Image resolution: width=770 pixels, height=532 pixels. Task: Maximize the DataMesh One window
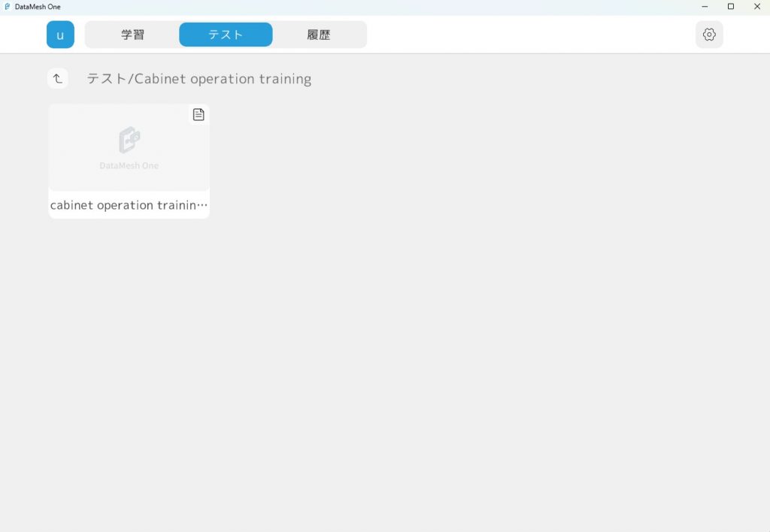tap(730, 7)
